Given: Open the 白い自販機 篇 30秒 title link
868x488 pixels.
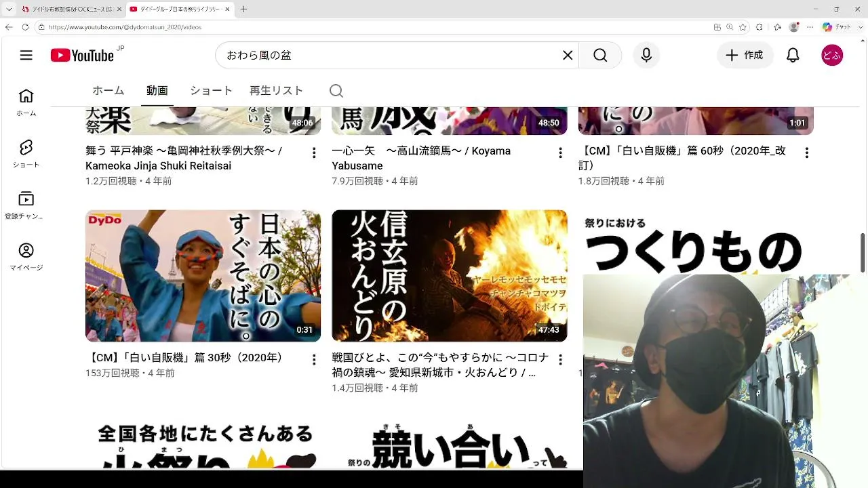Looking at the screenshot, I should (185, 357).
